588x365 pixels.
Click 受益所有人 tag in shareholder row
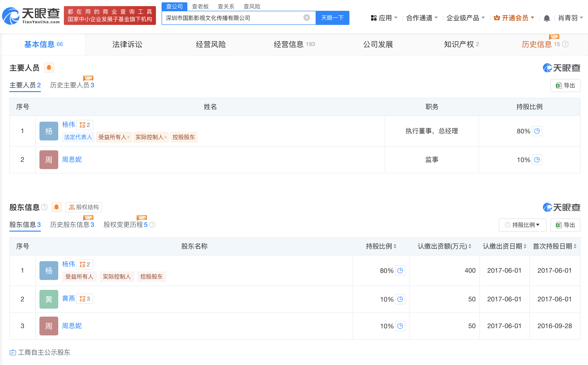point(79,277)
